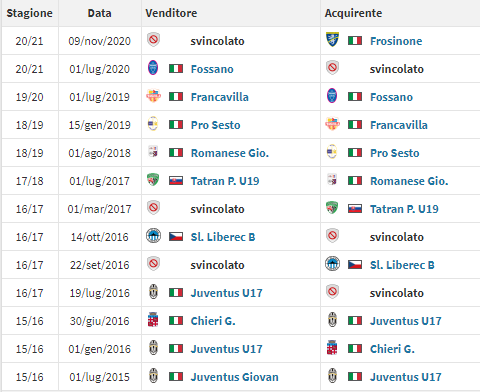Screen dimensions: 480x392
Task: Click the Stagione column header
Action: click(30, 13)
